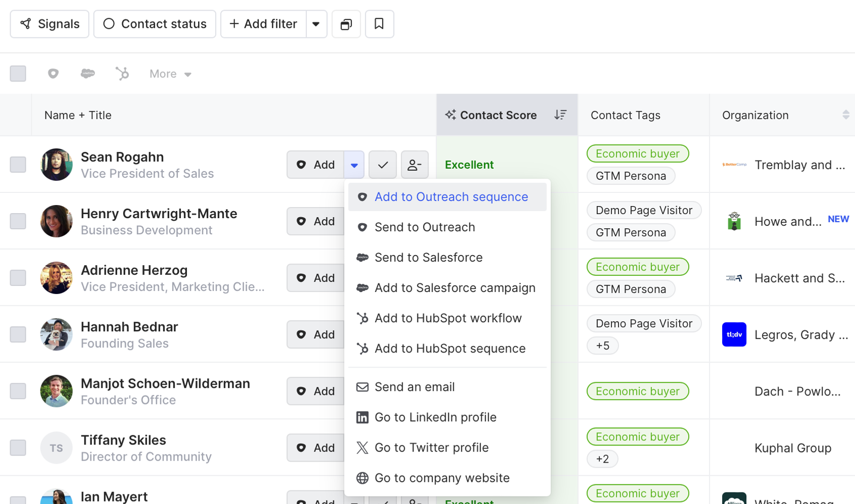Choose Go to company website
Viewport: 855px width, 504px height.
pyautogui.click(x=447, y=478)
